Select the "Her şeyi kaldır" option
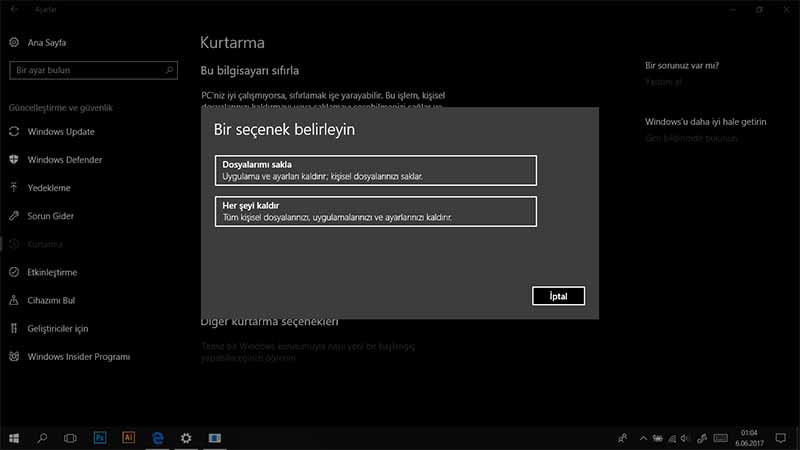800x450 pixels. tap(375, 211)
